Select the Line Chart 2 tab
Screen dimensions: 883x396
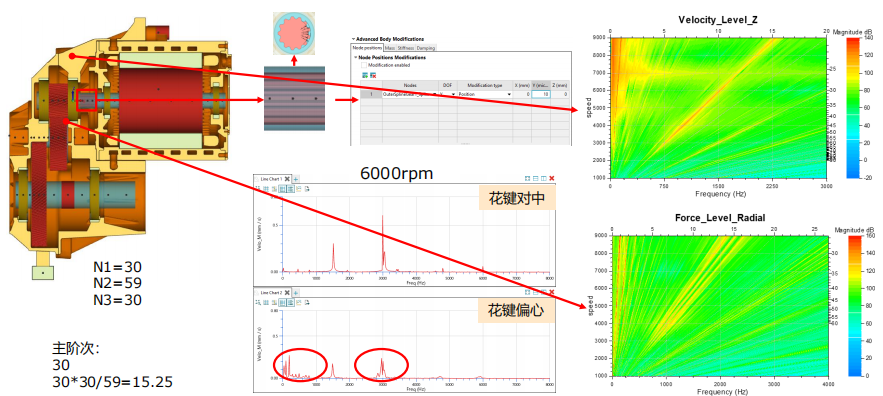pyautogui.click(x=271, y=293)
